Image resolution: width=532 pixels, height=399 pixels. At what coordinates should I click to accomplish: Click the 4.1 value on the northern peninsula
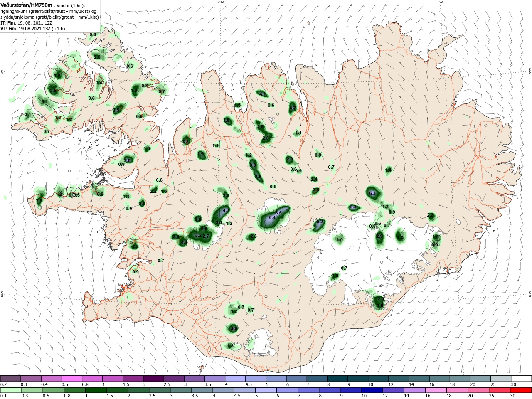tap(262, 94)
